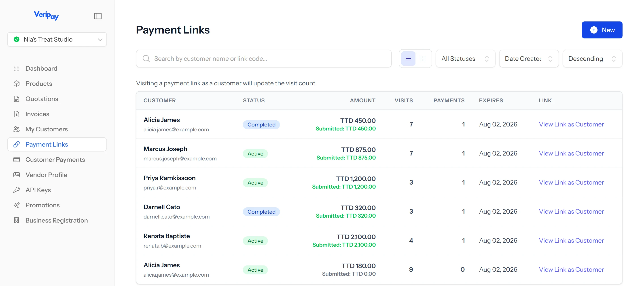View Link as Customer for Darnell Cato
The width and height of the screenshot is (644, 286).
pos(571,212)
